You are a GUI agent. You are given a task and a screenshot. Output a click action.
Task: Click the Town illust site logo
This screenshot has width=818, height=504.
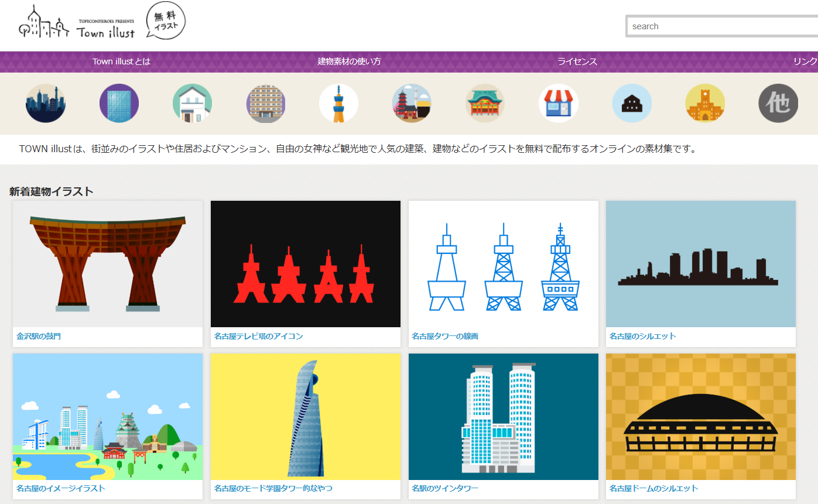[x=77, y=23]
